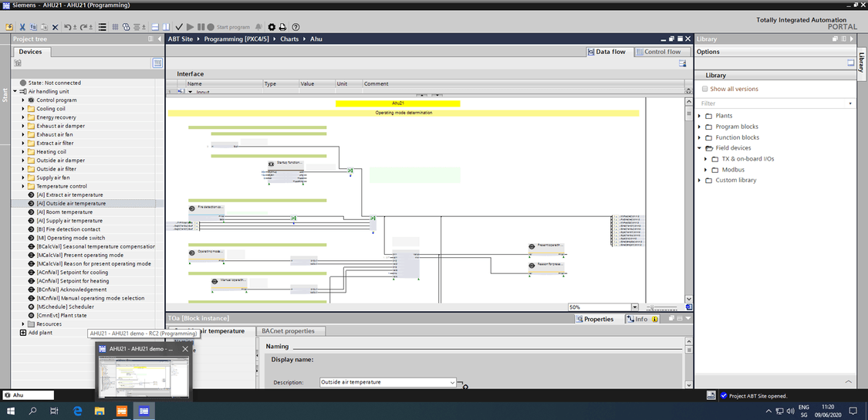Click the play triangle icon
Screen dimensions: 868x420
[190, 27]
